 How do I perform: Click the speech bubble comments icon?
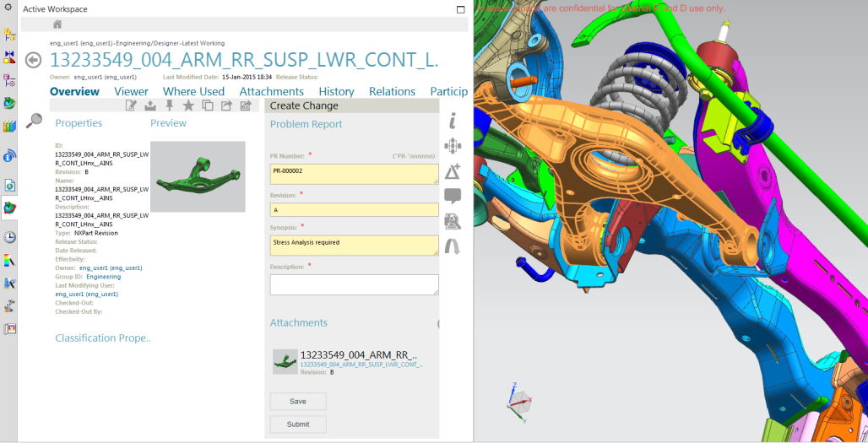(x=453, y=196)
